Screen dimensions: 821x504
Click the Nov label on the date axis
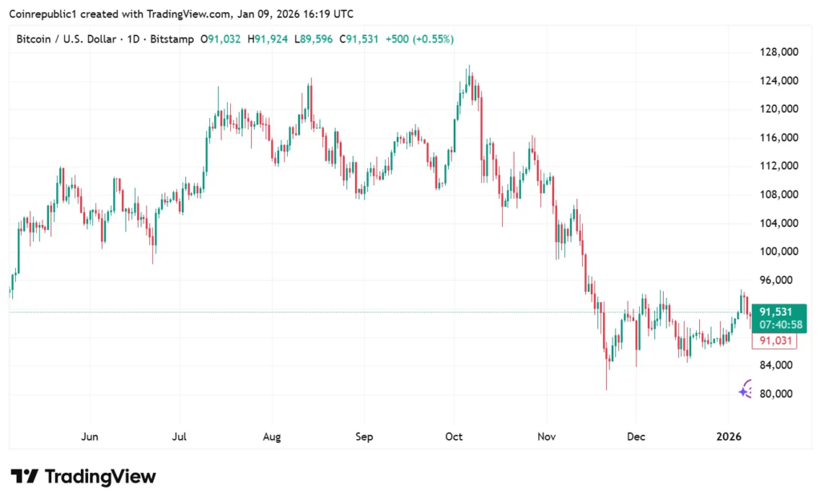[546, 437]
